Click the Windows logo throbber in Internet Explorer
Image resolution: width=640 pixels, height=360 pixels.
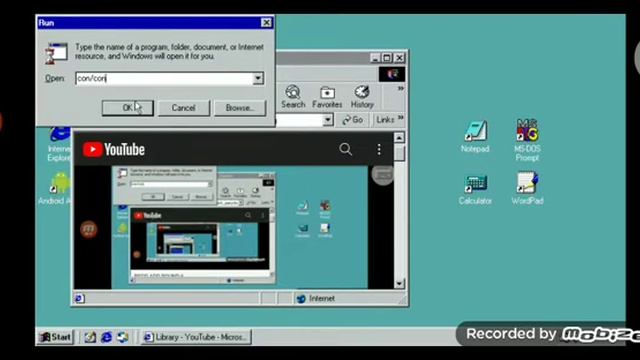pyautogui.click(x=392, y=74)
